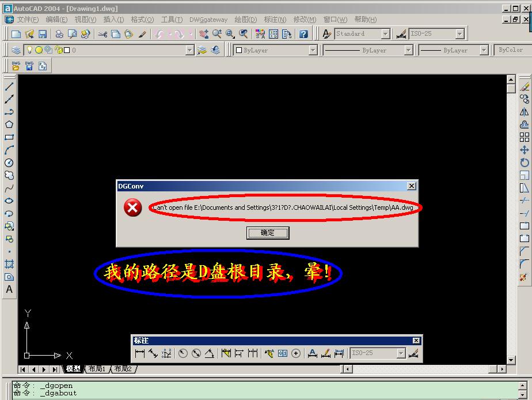The image size is (532, 400).
Task: Select the 模型 model tab
Action: [x=73, y=369]
